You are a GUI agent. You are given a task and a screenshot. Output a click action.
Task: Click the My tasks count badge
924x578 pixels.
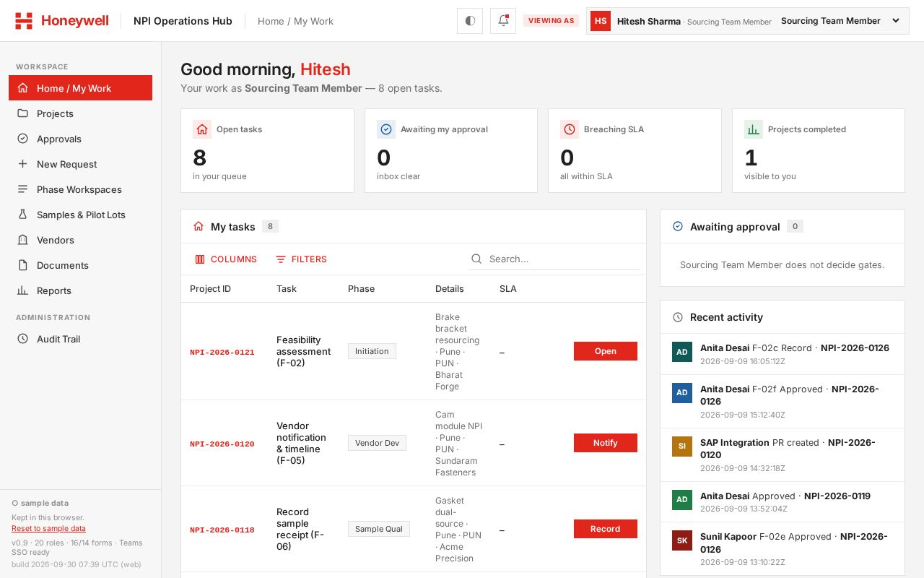tap(270, 227)
